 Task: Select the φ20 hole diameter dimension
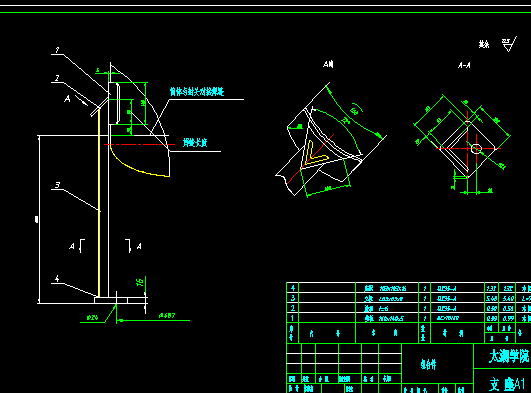[92, 318]
